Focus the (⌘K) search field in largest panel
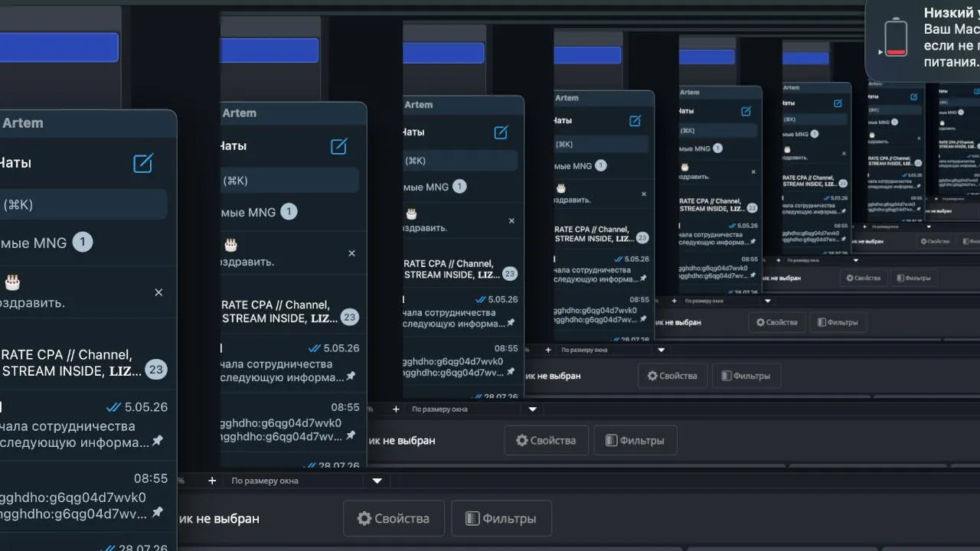980x551 pixels. 83,204
